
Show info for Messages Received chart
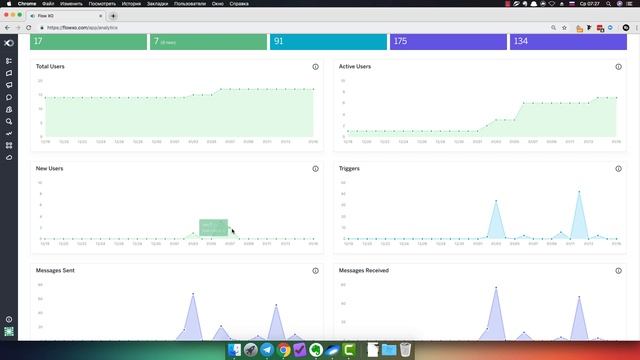pyautogui.click(x=618, y=271)
